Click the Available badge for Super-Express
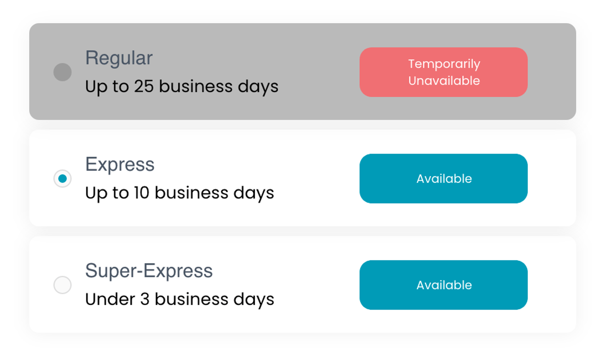The width and height of the screenshot is (605, 364). [443, 285]
